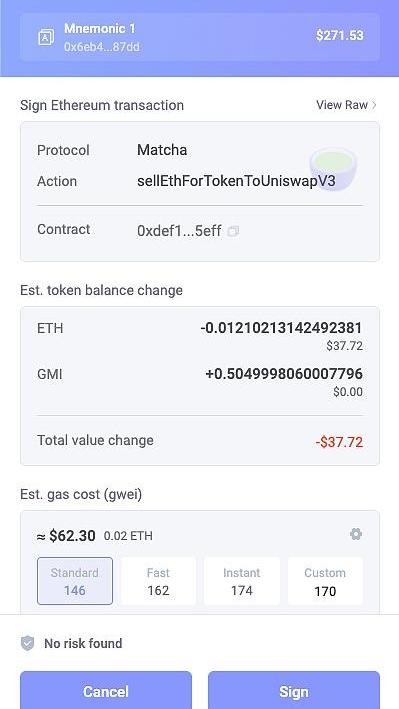Image resolution: width=399 pixels, height=709 pixels.
Task: Click the shield icon next to No risk found
Action: 28,643
